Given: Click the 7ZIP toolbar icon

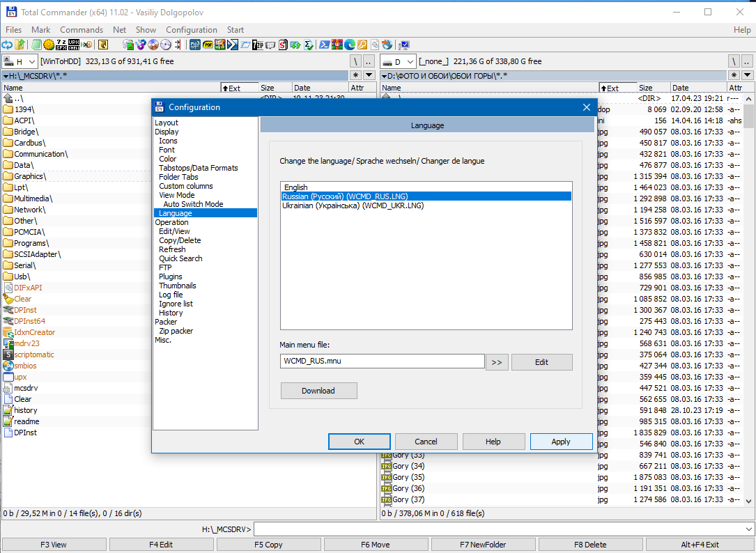Looking at the screenshot, I should click(x=258, y=45).
